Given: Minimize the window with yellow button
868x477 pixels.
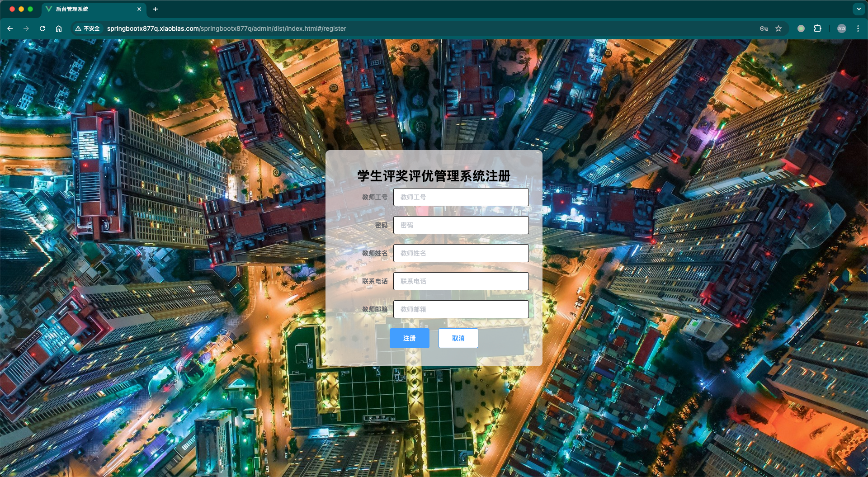Looking at the screenshot, I should pyautogui.click(x=21, y=9).
